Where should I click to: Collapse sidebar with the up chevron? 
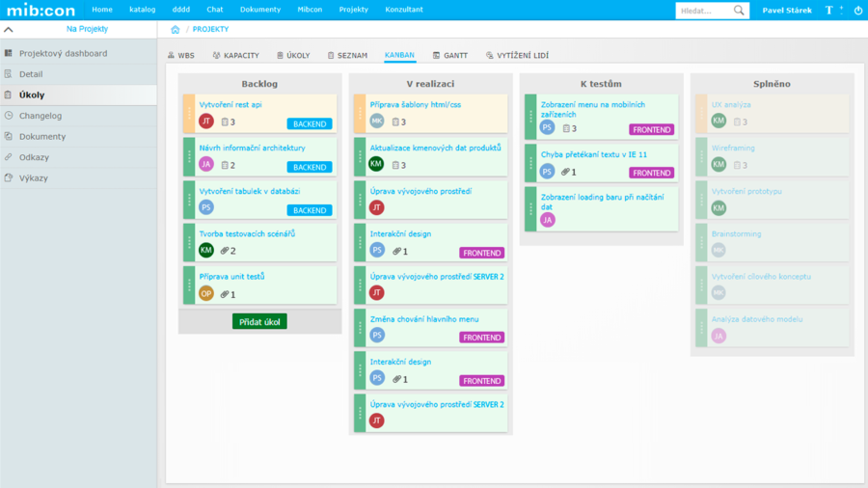click(9, 30)
